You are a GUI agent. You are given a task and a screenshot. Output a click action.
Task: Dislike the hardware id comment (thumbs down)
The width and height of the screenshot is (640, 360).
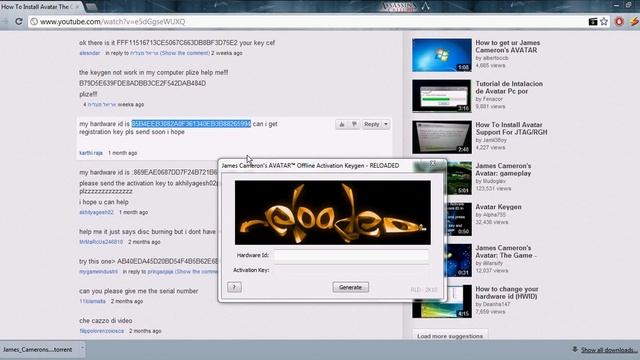(354, 124)
